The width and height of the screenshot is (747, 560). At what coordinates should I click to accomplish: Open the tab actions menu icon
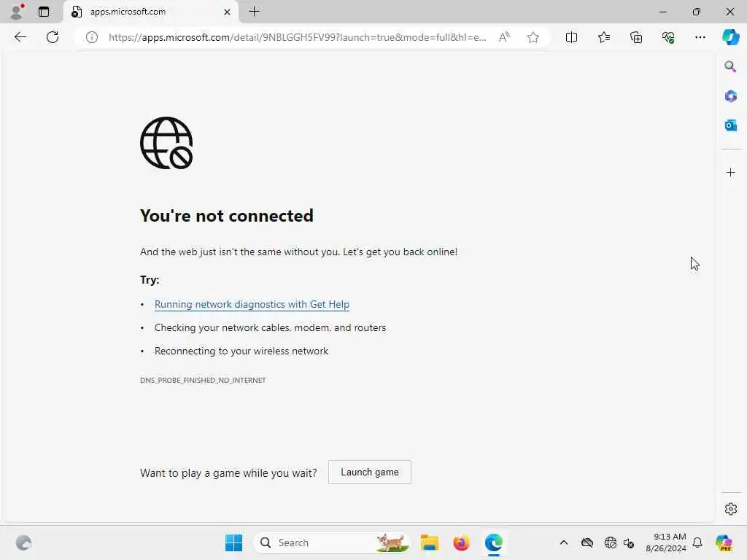coord(44,12)
